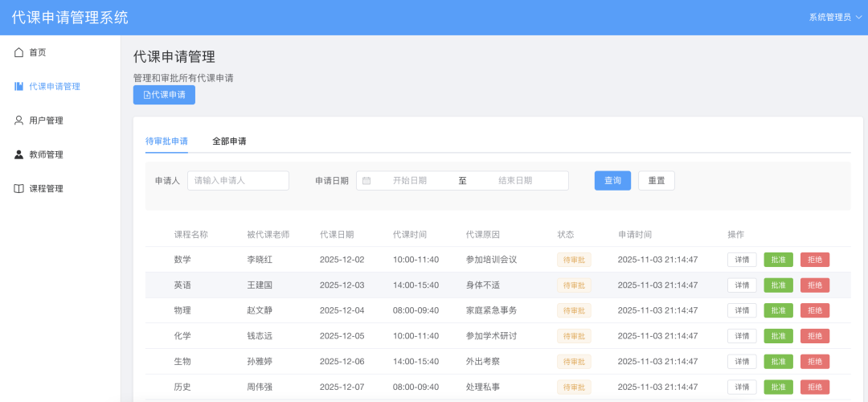Click the reason cell 家庭紧急事务
The height and width of the screenshot is (402, 868).
(x=492, y=310)
